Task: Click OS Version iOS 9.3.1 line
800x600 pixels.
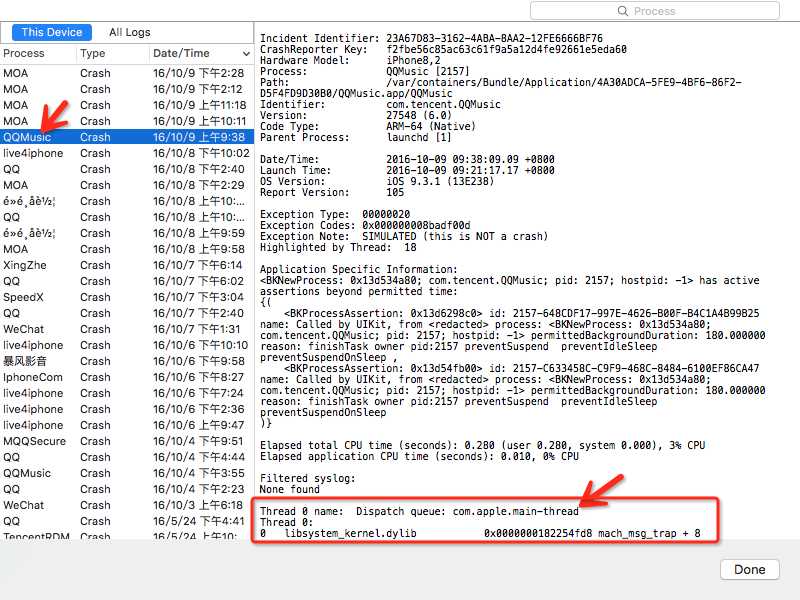Action: point(377,181)
